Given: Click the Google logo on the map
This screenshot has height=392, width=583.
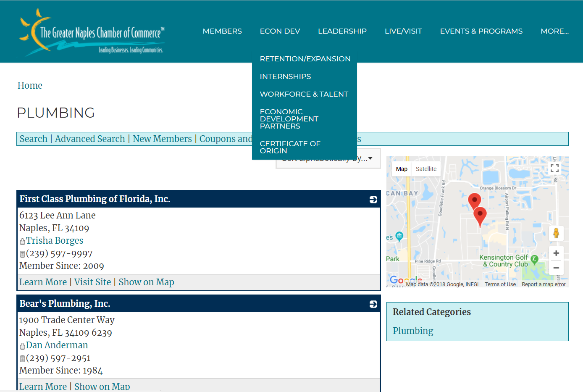Looking at the screenshot, I should pos(406,280).
